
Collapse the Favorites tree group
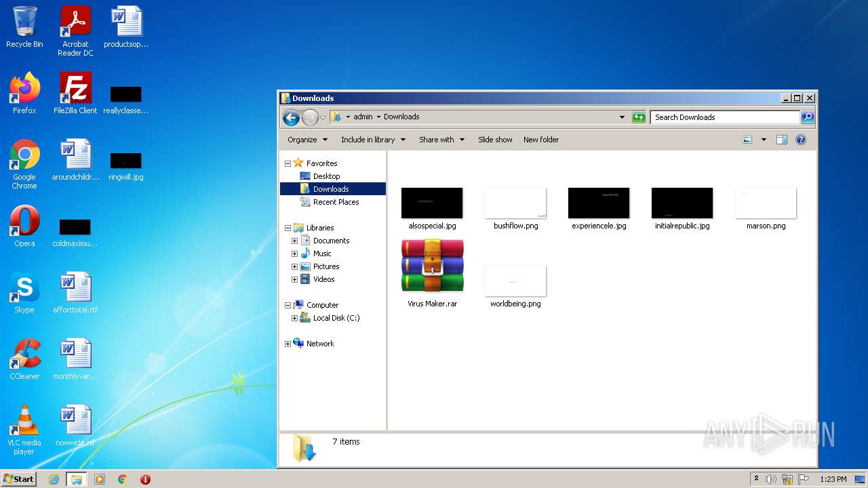[x=288, y=163]
